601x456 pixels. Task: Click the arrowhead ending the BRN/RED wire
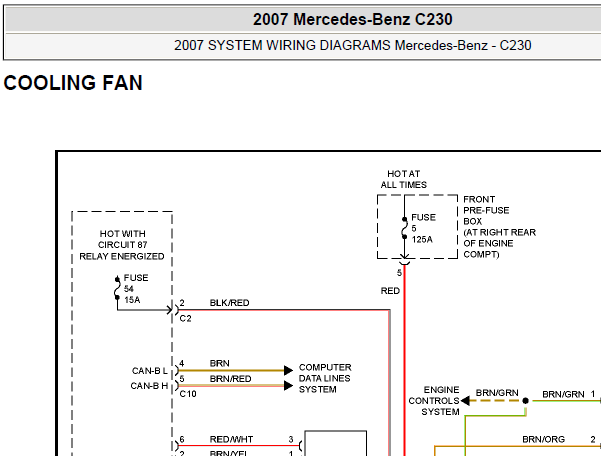click(x=288, y=386)
